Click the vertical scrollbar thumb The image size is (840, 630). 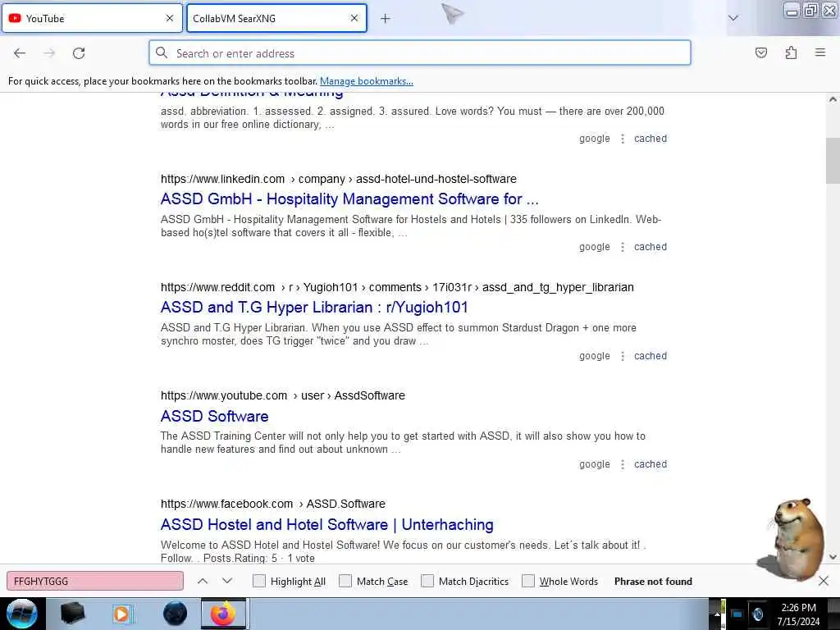click(833, 161)
